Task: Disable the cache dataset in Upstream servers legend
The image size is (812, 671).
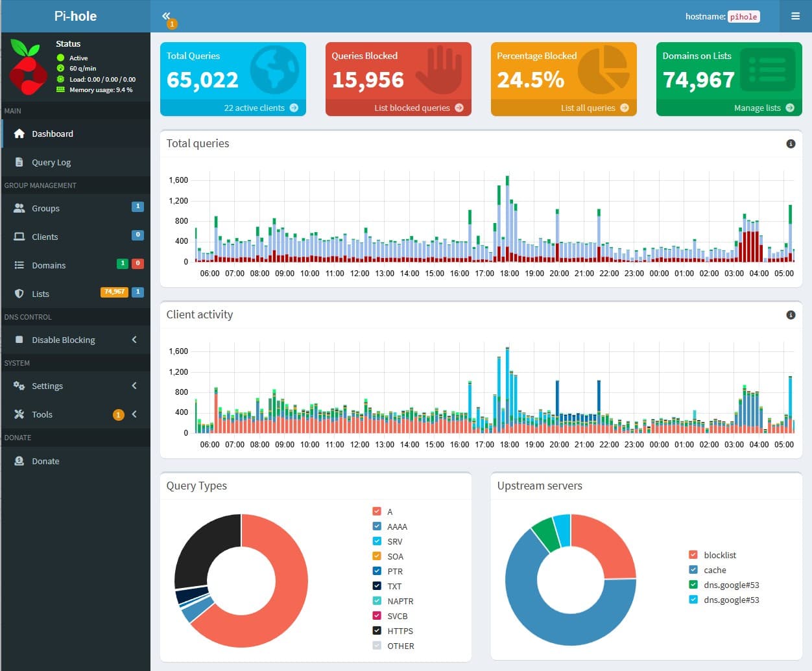Action: [x=693, y=570]
